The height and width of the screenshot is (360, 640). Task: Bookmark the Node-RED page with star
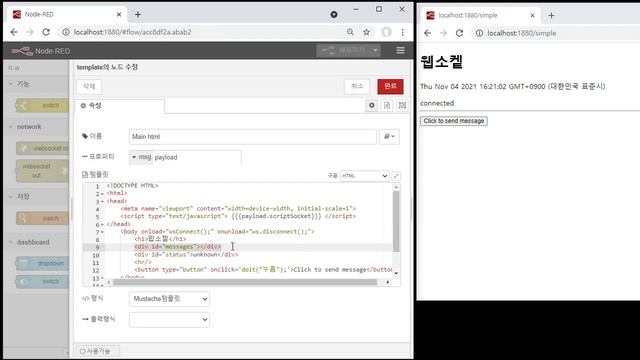367,32
